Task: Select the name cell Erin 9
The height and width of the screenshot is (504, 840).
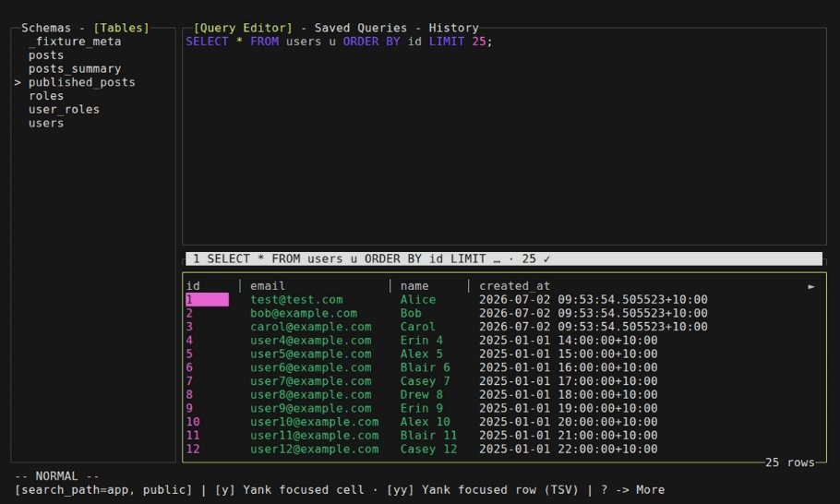Action: [x=422, y=408]
